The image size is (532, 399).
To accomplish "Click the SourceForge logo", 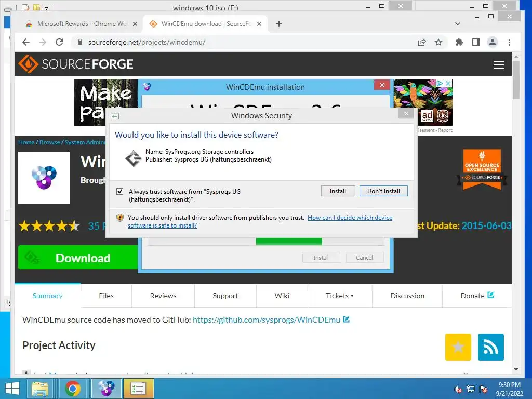I will coord(76,64).
